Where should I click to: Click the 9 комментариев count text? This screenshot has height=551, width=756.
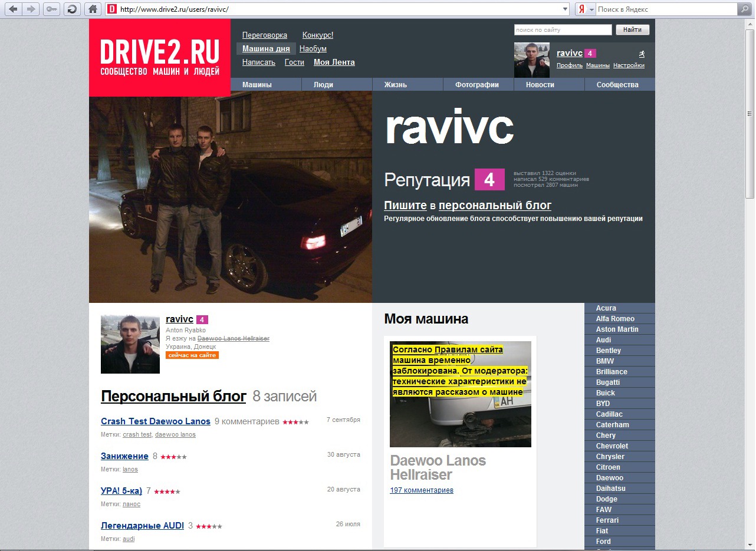(x=246, y=421)
